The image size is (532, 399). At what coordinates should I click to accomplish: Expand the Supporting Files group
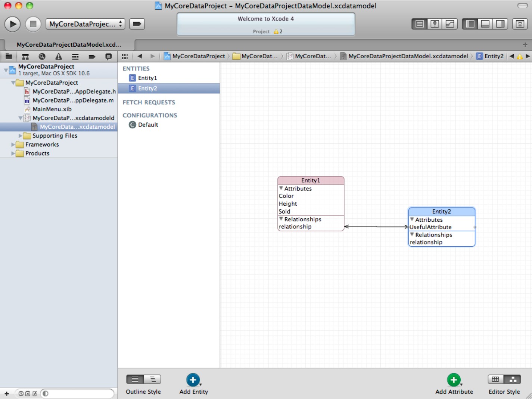pyautogui.click(x=21, y=135)
